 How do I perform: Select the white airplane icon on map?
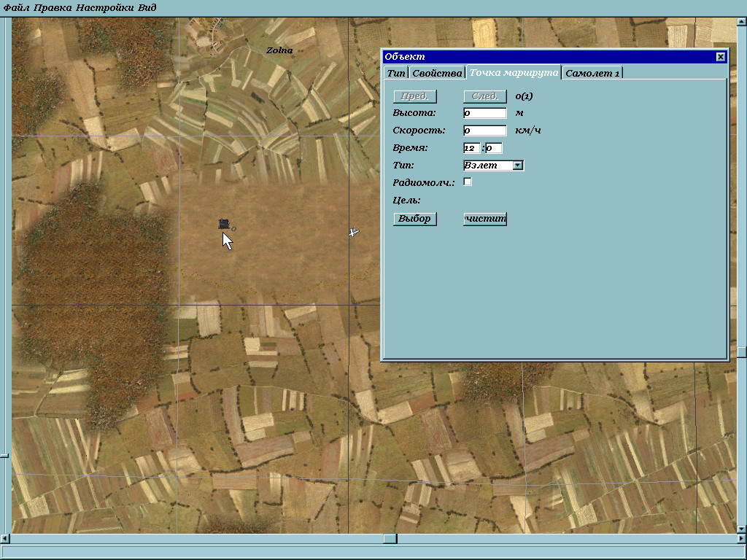click(x=354, y=232)
